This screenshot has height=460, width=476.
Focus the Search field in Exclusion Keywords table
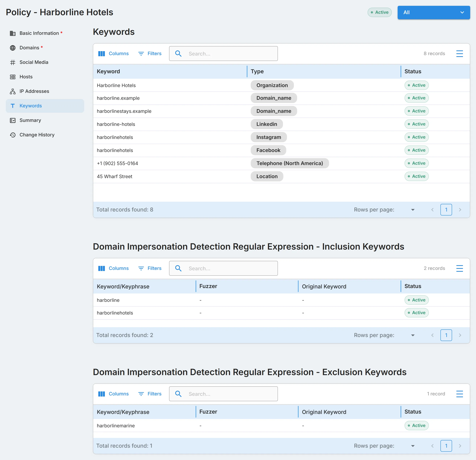click(223, 394)
